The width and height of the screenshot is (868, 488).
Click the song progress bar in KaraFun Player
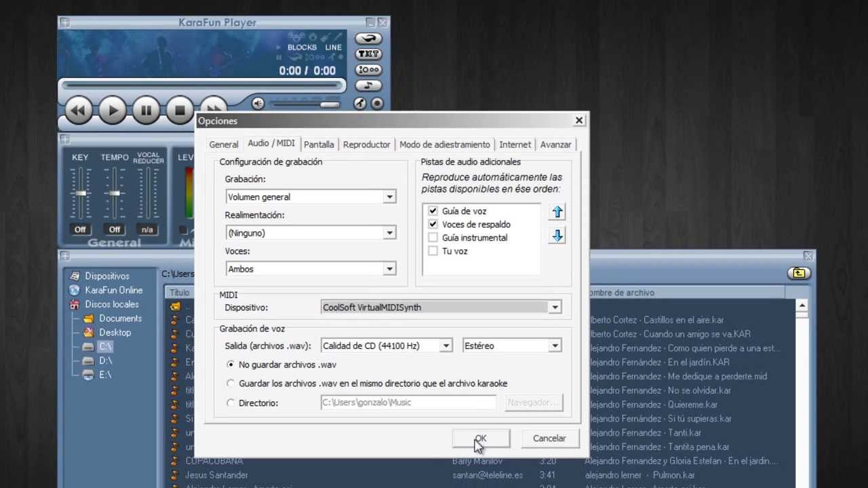point(201,85)
